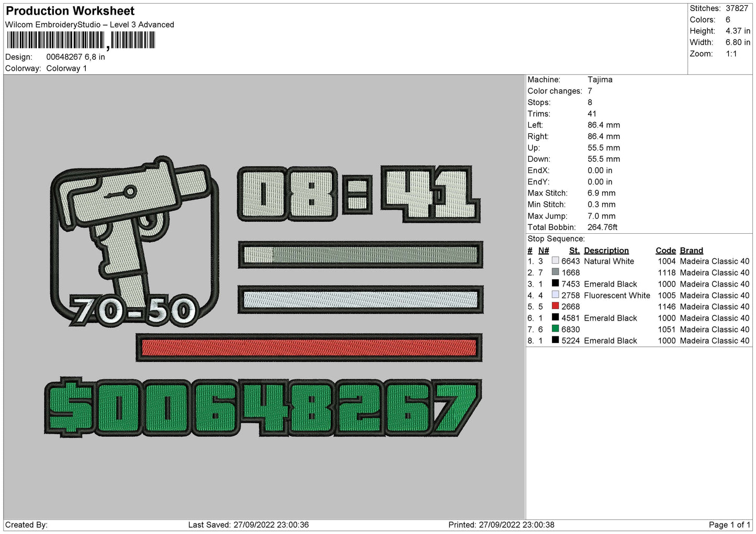Click the Production Worksheet title
756x534 pixels.
[70, 11]
